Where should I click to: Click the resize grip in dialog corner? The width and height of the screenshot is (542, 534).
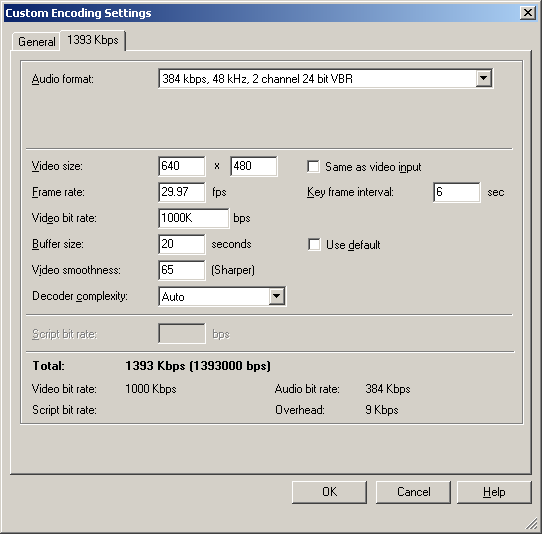pos(532,524)
